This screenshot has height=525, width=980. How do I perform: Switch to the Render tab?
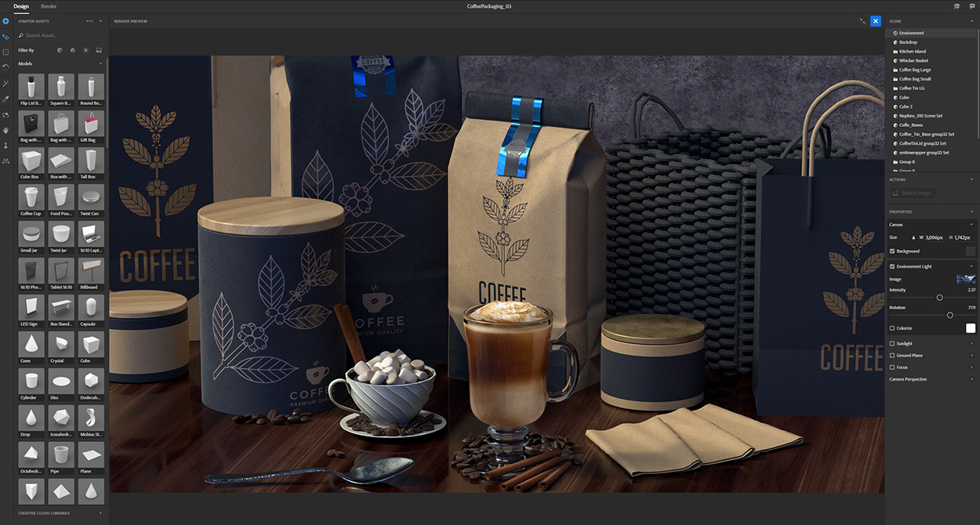click(49, 6)
